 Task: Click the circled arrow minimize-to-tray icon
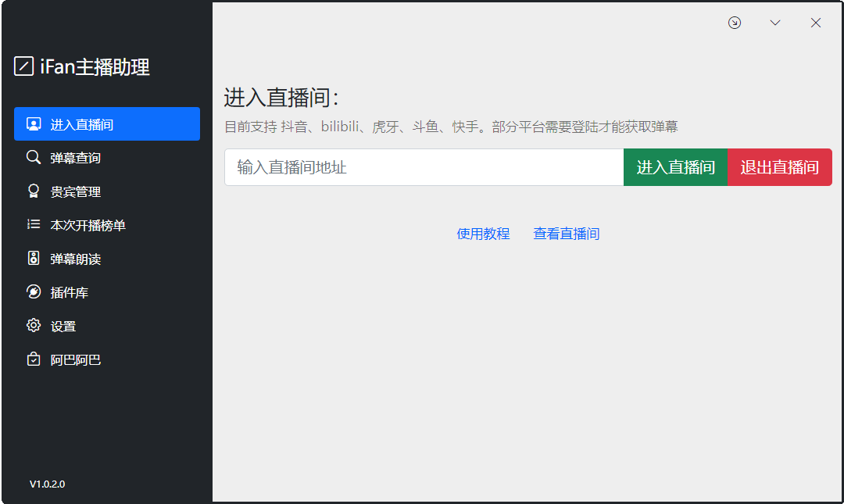pos(735,23)
